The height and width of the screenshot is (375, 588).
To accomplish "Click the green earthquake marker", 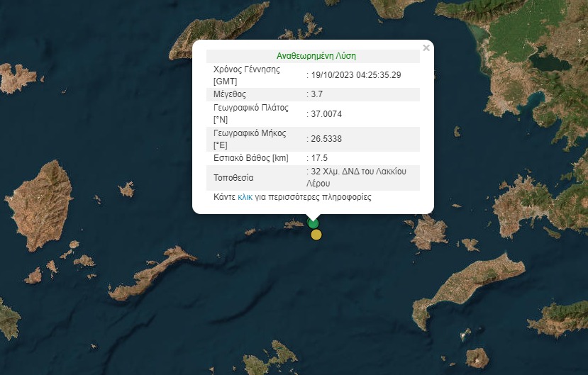I will coord(314,224).
